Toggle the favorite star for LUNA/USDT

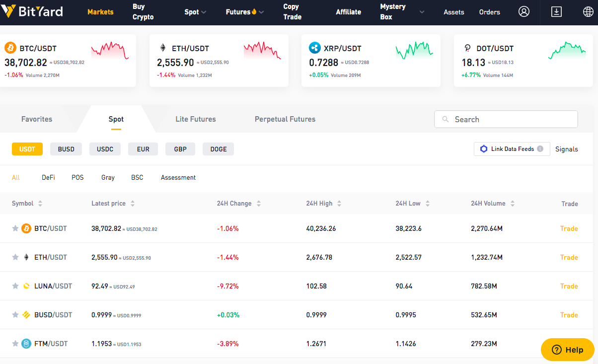(x=15, y=286)
